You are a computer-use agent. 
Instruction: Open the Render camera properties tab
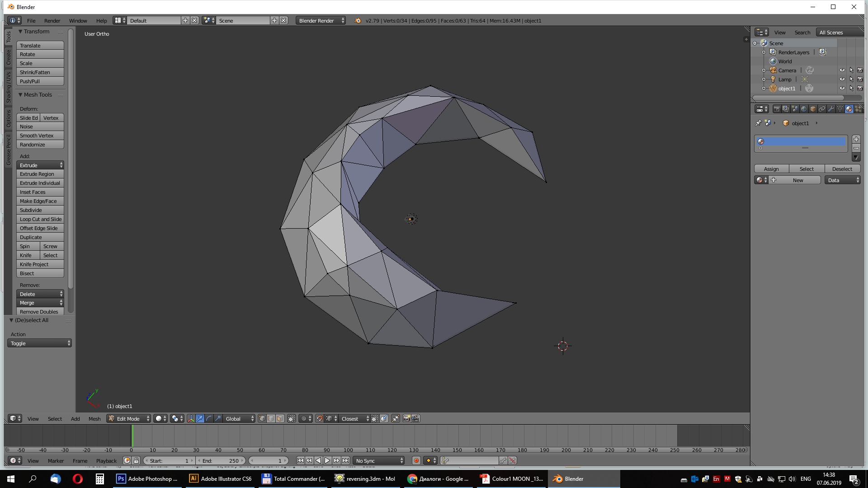click(x=777, y=109)
